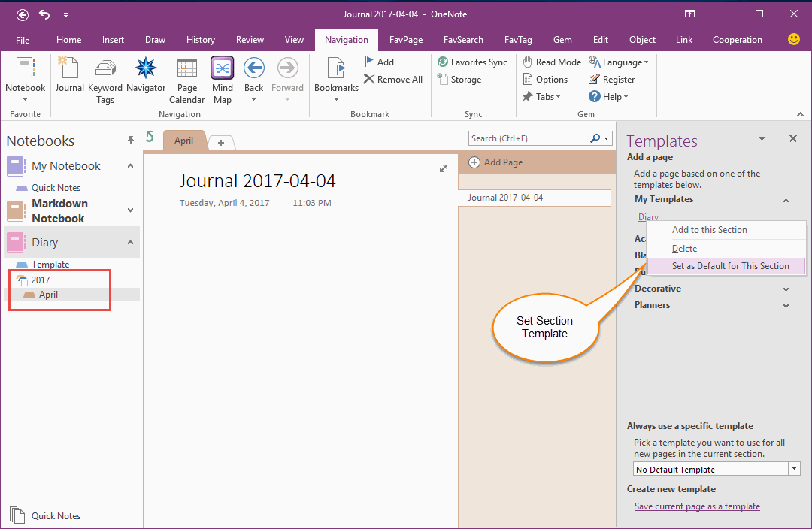Open the Bookmarks button

tap(336, 80)
